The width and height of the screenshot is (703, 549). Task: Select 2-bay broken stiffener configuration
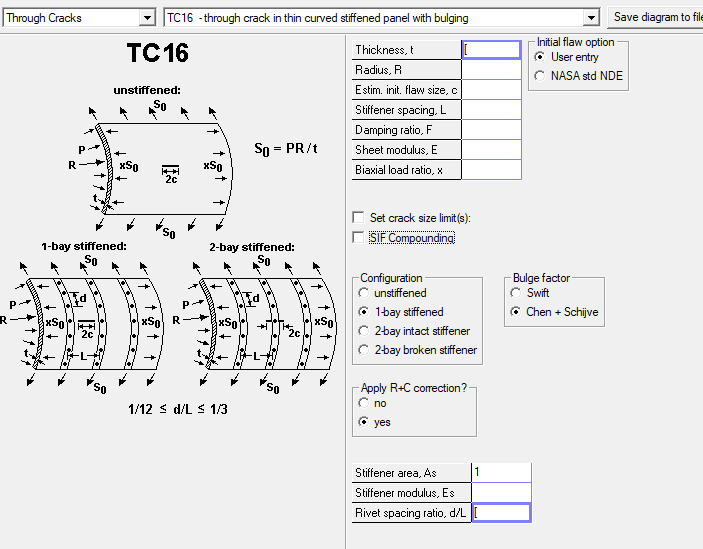364,350
